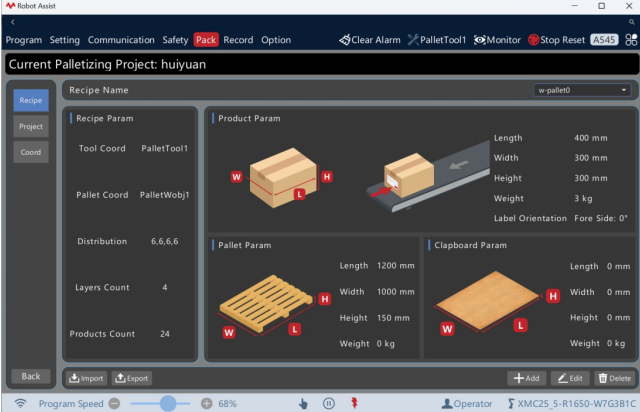
Task: Switch to the Project side tab
Action: (x=31, y=127)
